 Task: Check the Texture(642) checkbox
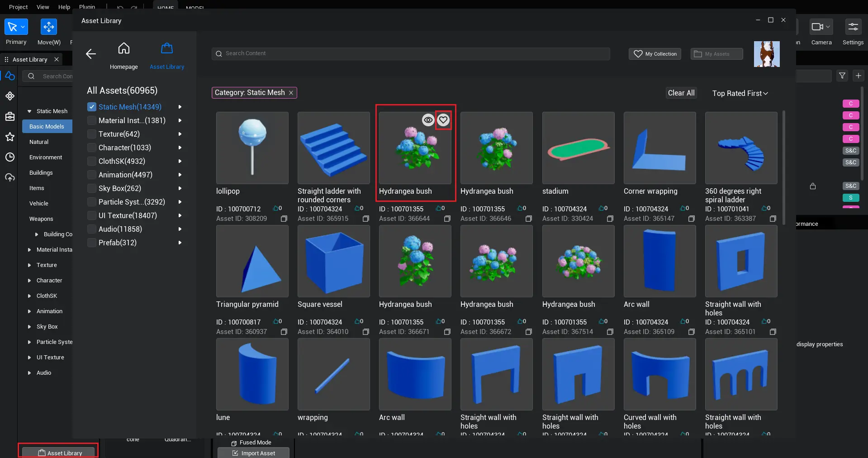(x=92, y=134)
